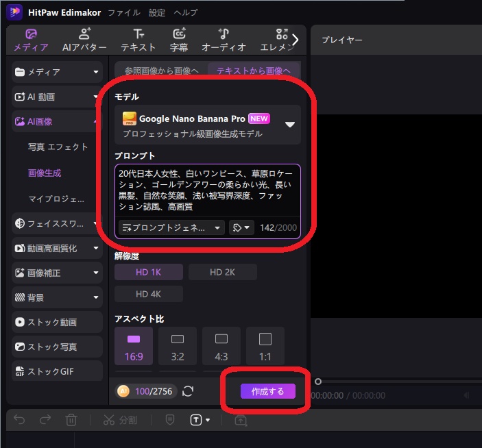Choose the 1:1 aspect ratio
The width and height of the screenshot is (482, 448).
265,346
